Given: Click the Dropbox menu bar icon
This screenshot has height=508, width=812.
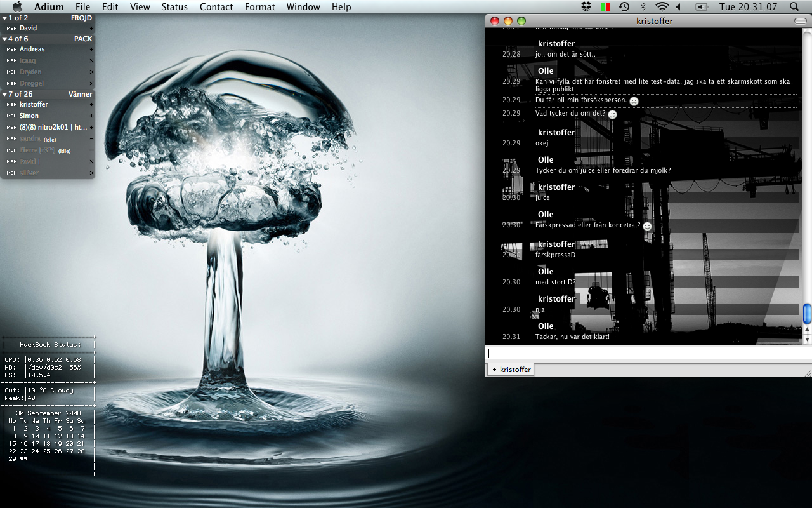Looking at the screenshot, I should coord(587,7).
